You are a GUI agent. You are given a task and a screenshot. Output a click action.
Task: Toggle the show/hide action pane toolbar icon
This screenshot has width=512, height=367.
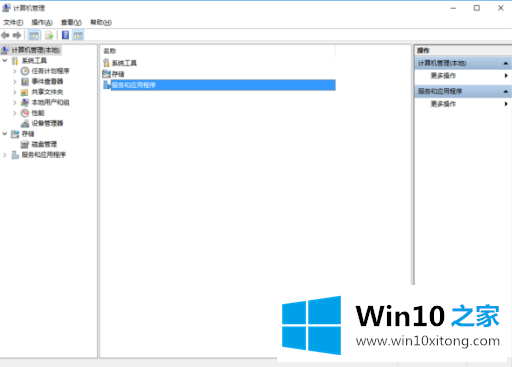click(78, 35)
